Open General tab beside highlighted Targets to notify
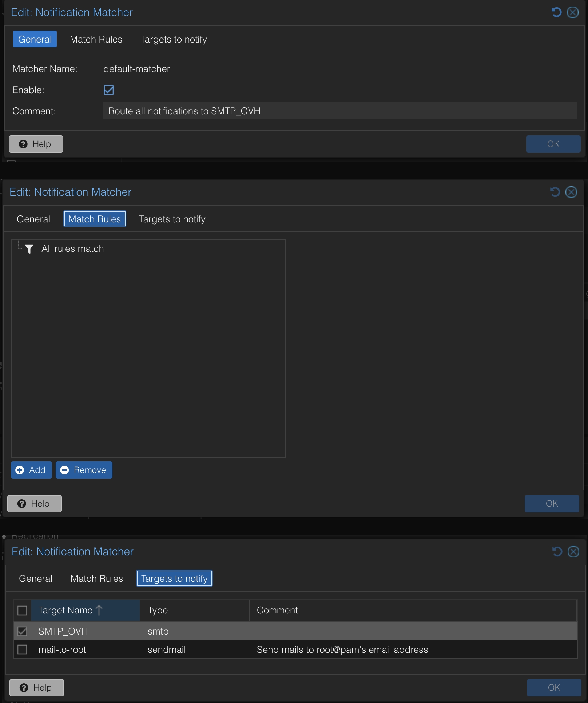 point(36,579)
